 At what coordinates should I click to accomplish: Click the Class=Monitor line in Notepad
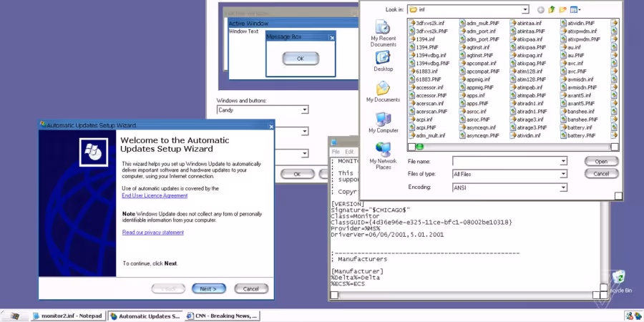(355, 216)
